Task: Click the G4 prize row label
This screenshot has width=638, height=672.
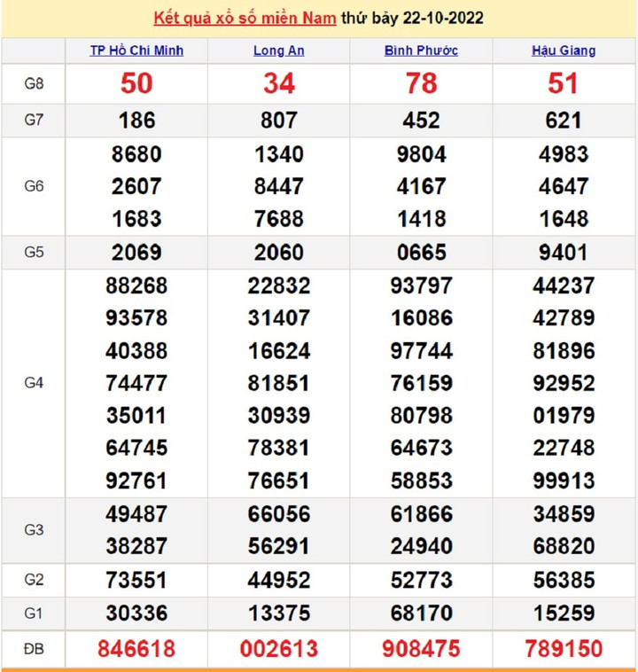Action: [34, 383]
